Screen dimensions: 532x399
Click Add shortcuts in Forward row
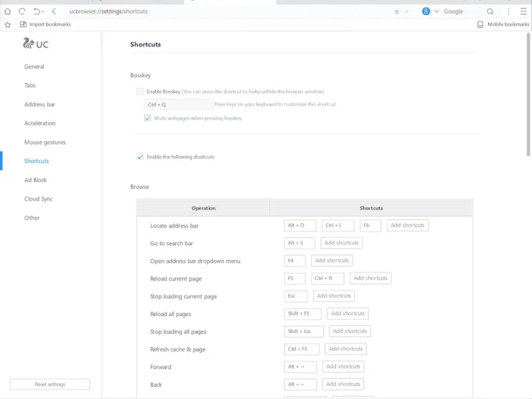pyautogui.click(x=343, y=366)
